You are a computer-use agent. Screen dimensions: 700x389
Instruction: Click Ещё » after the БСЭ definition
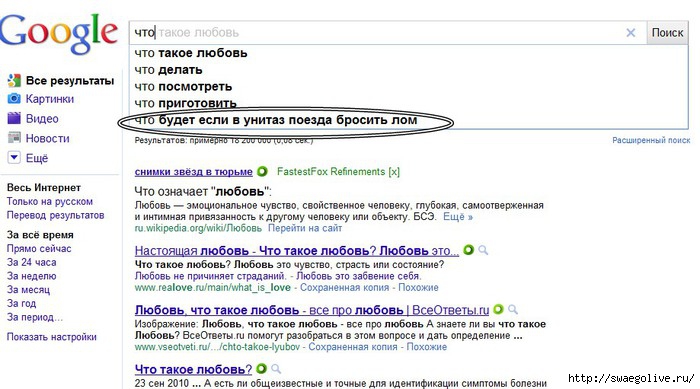(x=458, y=217)
